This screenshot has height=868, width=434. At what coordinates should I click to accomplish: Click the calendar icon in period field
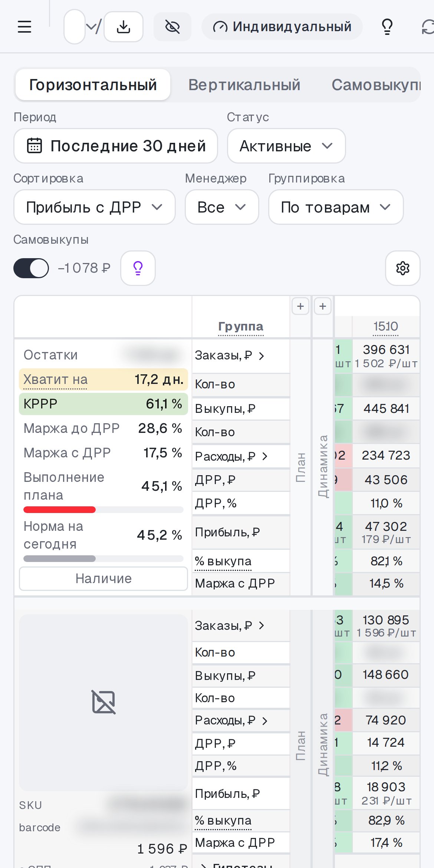(34, 146)
